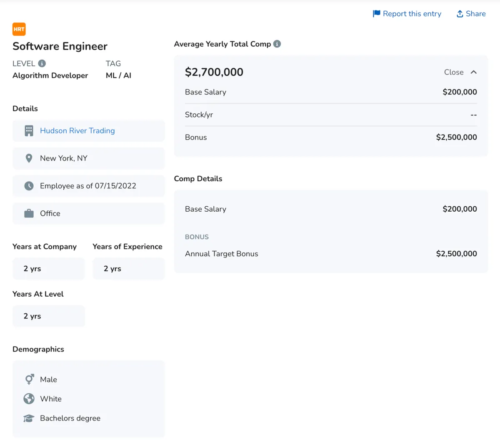Click the orange HRT company logo

19,29
